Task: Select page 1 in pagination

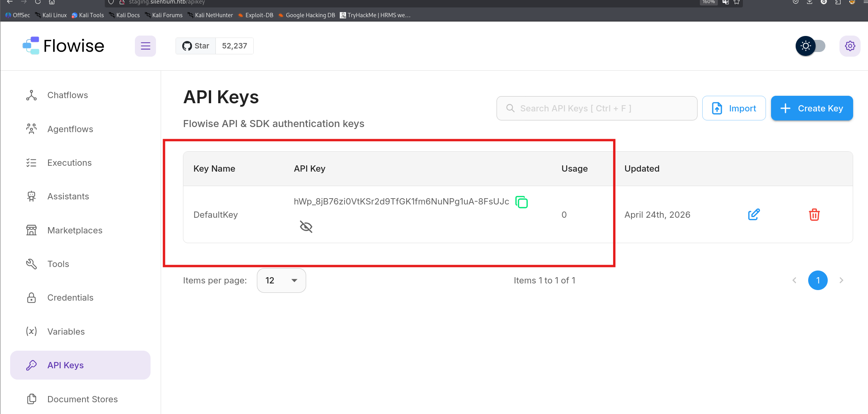Action: pyautogui.click(x=818, y=280)
